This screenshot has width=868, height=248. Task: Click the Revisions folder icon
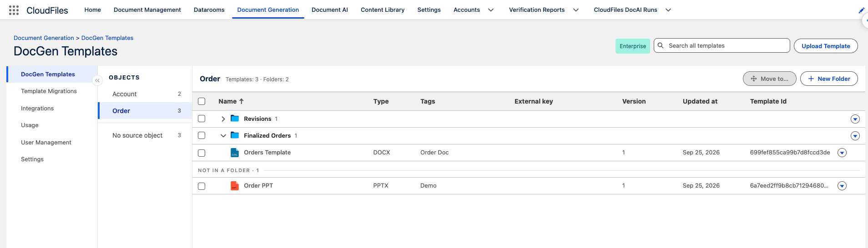point(235,119)
